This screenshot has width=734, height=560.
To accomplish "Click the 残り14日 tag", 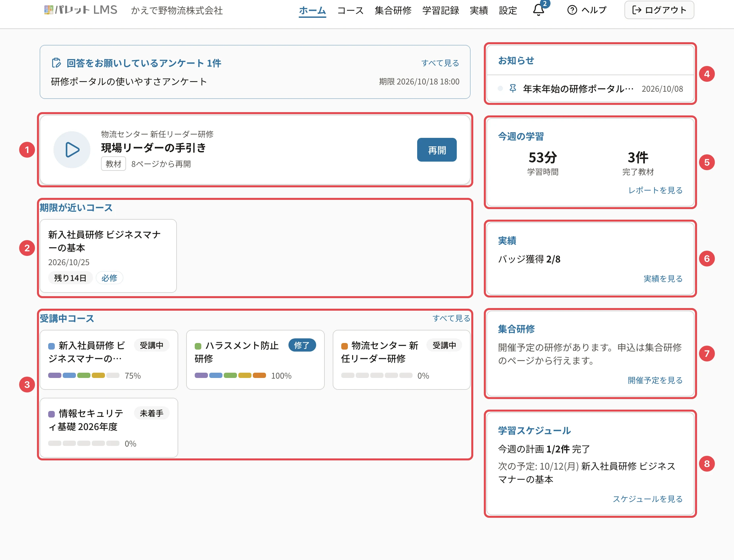I will [70, 278].
